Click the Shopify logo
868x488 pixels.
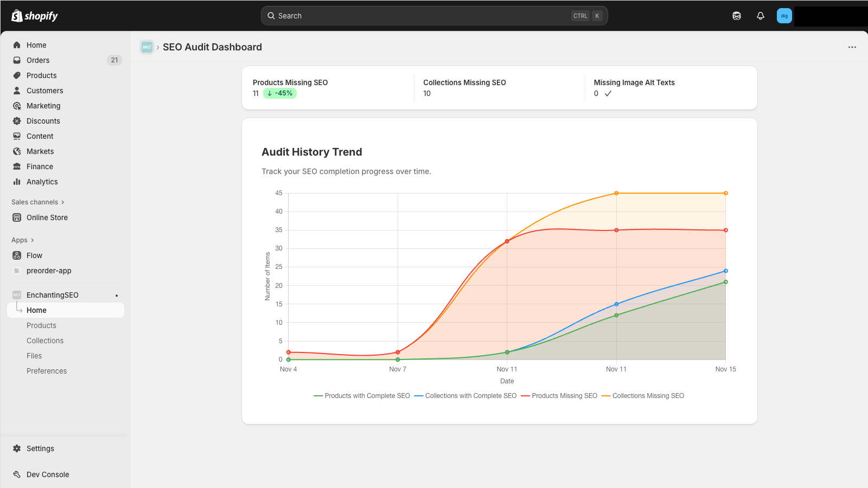pyautogui.click(x=35, y=16)
